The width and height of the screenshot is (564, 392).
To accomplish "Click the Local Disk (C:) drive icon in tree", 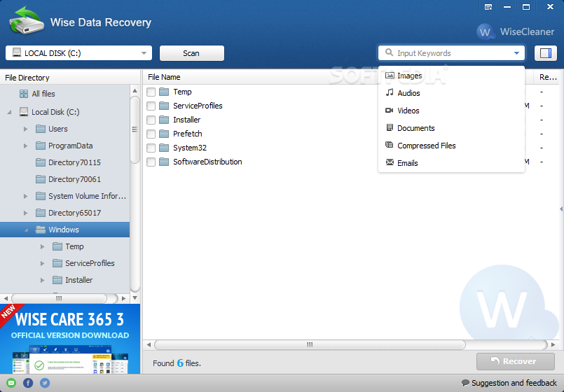I will click(24, 112).
